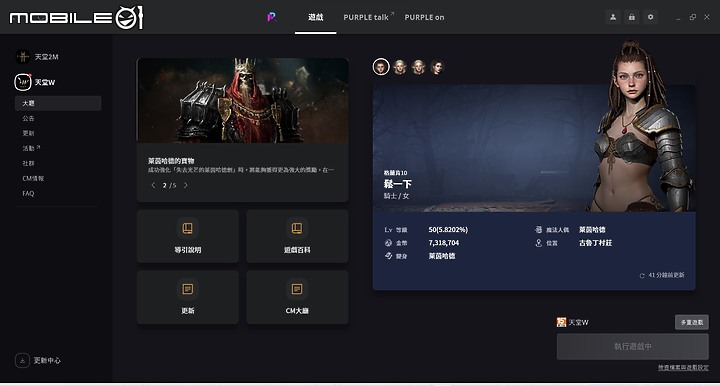Select the fourth character avatar
720x386 pixels.
(x=437, y=67)
